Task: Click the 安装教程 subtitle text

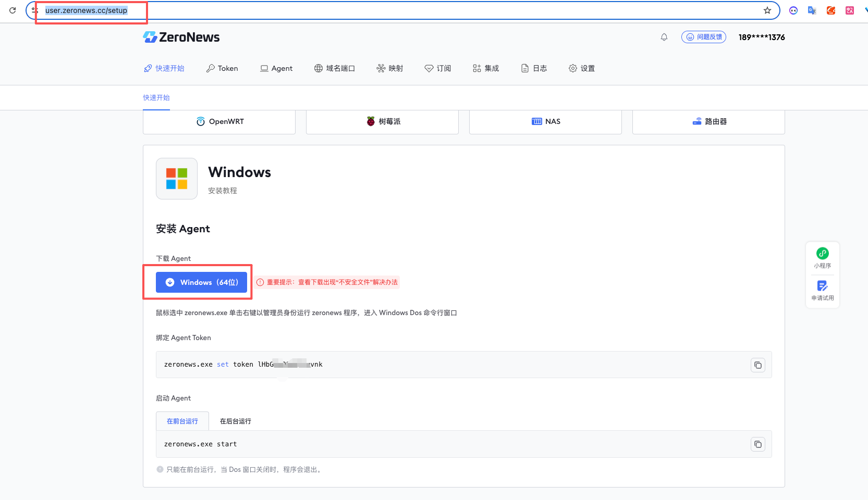Action: pyautogui.click(x=223, y=191)
